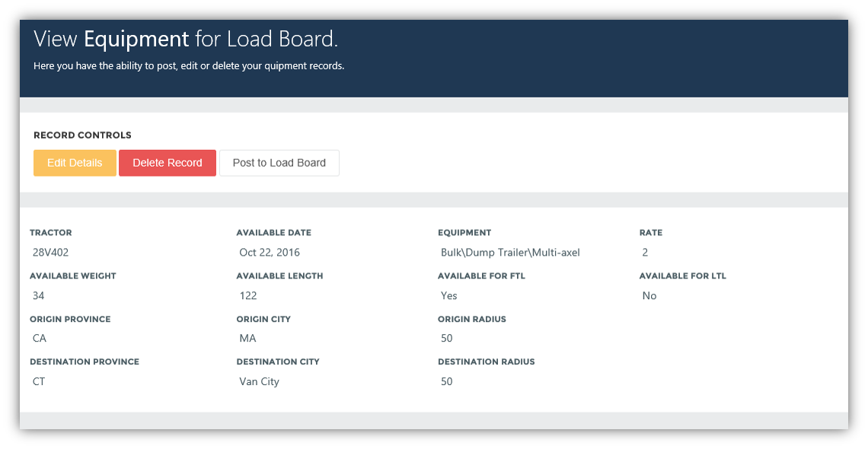Select the Destination City Van City
The width and height of the screenshot is (868, 449).
(259, 381)
